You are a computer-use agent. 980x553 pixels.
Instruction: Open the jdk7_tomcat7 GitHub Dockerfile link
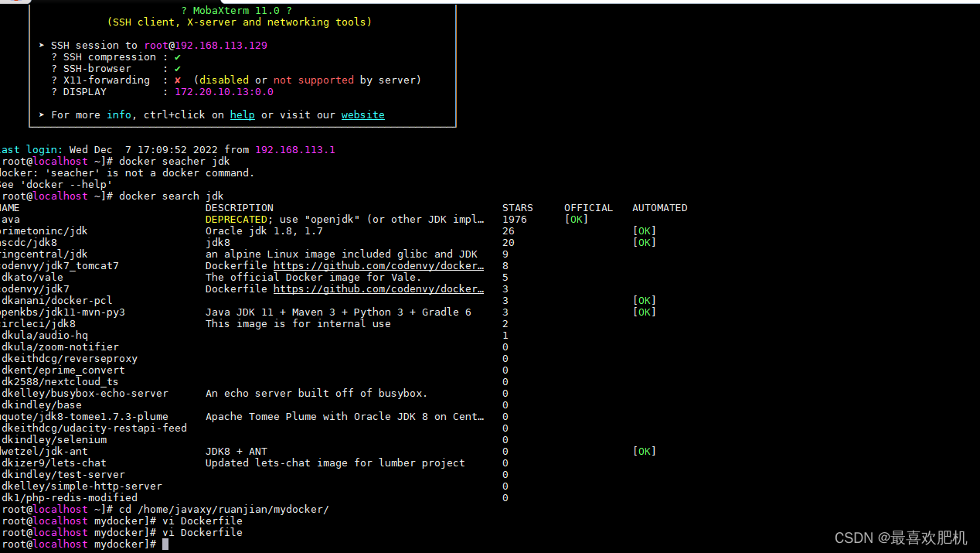coord(379,265)
